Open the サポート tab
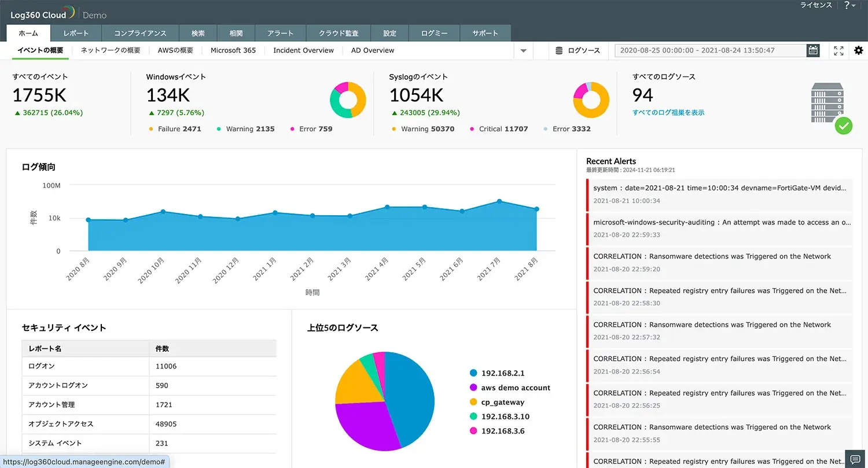The height and width of the screenshot is (468, 868). click(x=485, y=33)
